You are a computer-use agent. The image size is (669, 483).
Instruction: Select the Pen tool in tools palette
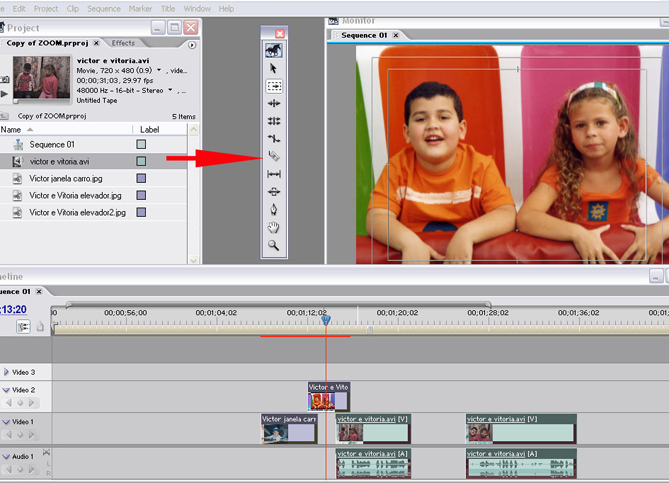(x=273, y=209)
